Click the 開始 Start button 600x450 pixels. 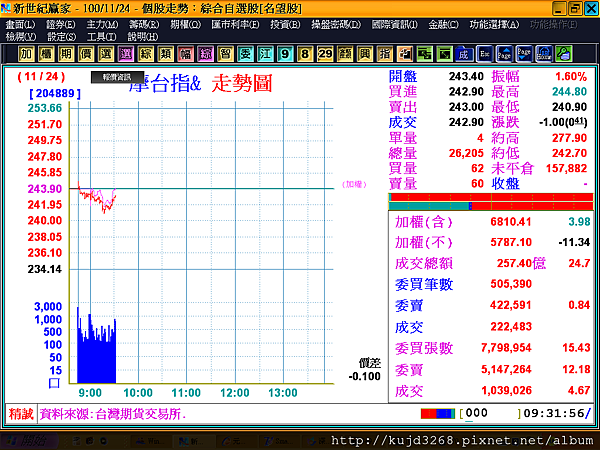[29, 441]
